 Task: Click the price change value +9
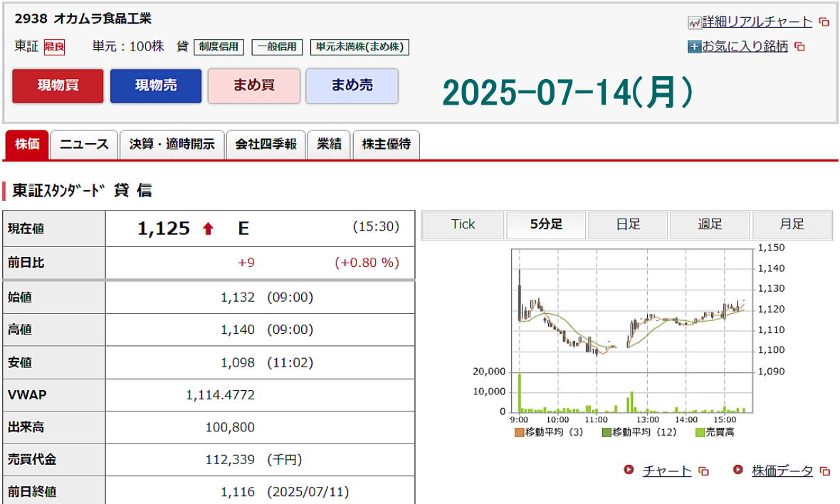click(246, 263)
